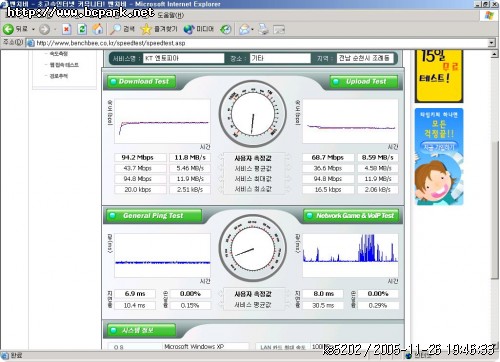This screenshot has width=500, height=362.
Task: Click the upper speed gauge dial
Action: coord(252,114)
